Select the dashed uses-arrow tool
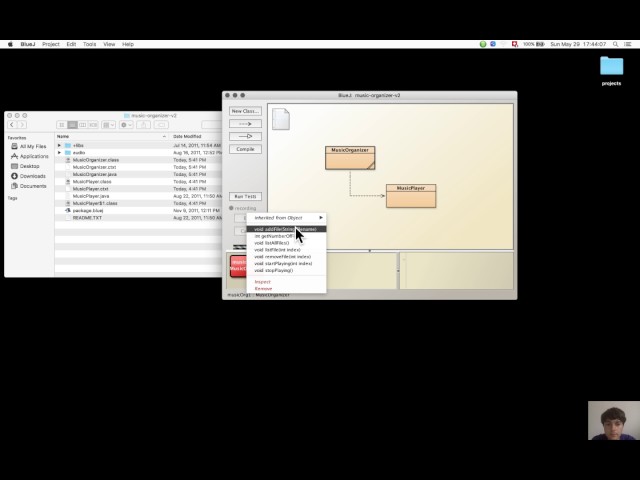Screen dimensions: 640x480 245,124
